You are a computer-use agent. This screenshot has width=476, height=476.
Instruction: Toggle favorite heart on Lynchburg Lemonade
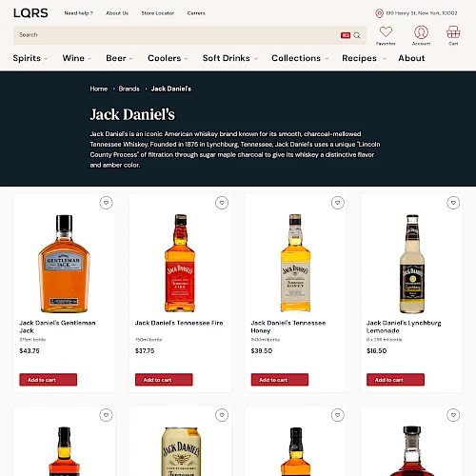point(453,203)
